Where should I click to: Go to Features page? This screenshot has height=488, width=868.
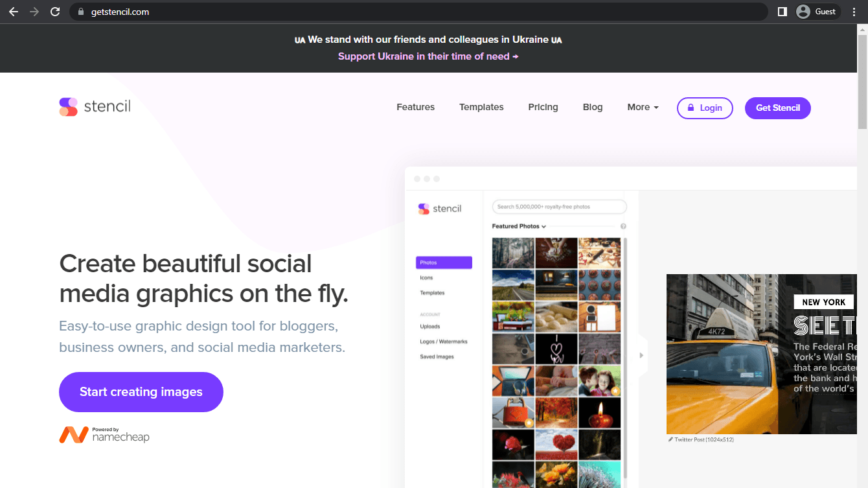point(416,108)
